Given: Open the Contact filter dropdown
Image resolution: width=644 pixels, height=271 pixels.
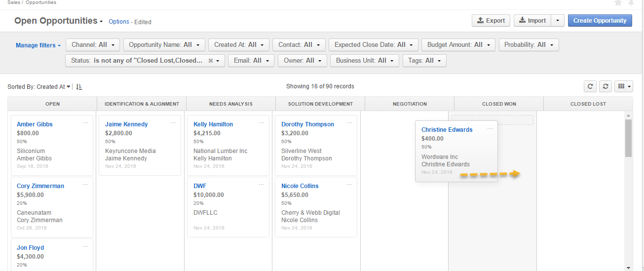Looking at the screenshot, I should 299,45.
